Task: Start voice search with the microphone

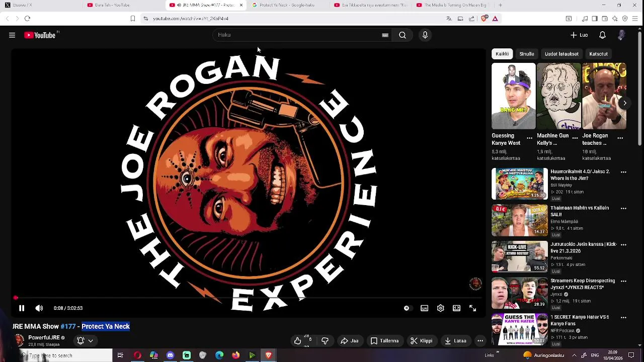Action: click(425, 35)
